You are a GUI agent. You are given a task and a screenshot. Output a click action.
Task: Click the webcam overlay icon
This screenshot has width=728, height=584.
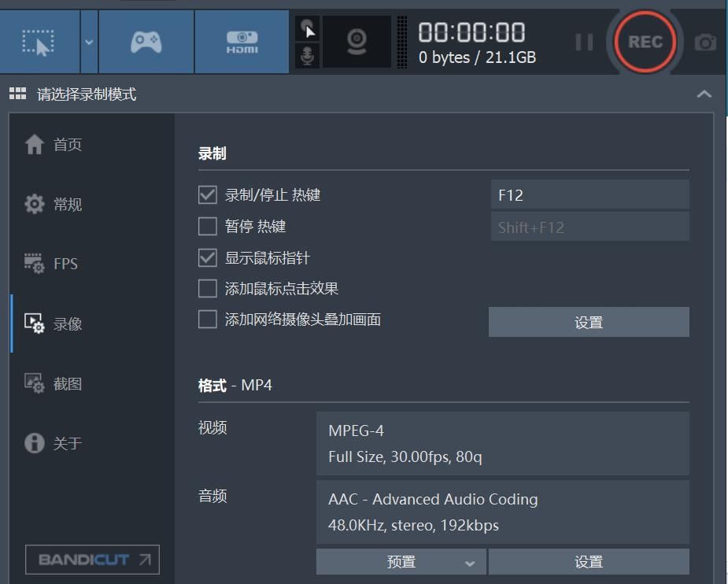tap(357, 41)
